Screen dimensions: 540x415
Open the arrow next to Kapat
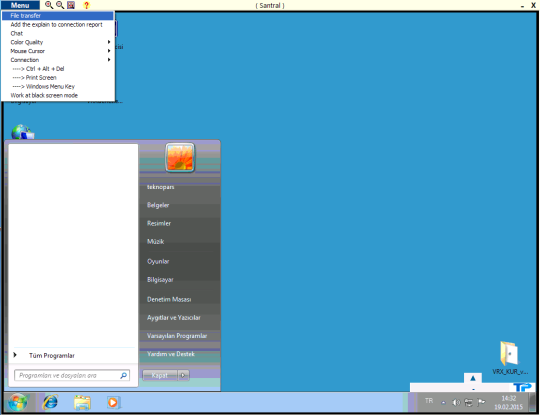183,375
